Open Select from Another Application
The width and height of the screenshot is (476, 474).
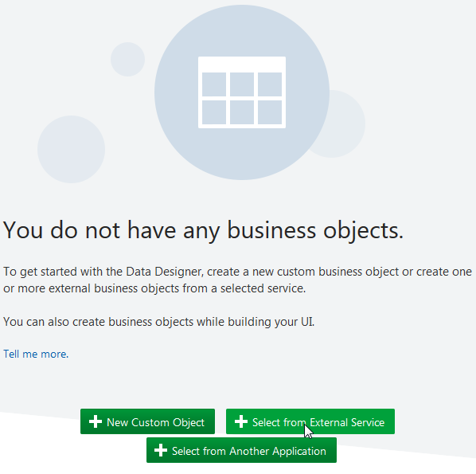point(241,450)
